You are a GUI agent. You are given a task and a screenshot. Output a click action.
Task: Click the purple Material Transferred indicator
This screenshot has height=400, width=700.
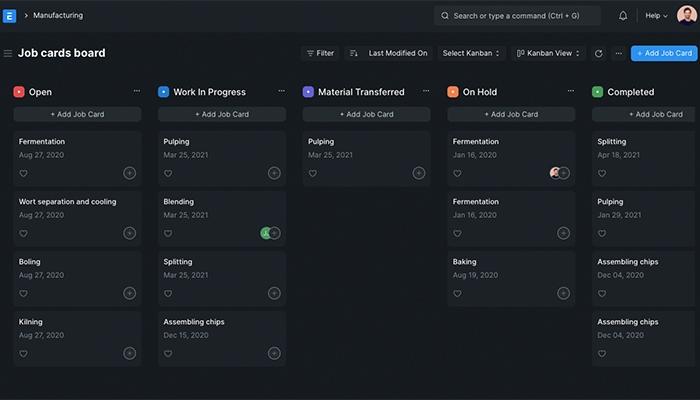click(308, 92)
